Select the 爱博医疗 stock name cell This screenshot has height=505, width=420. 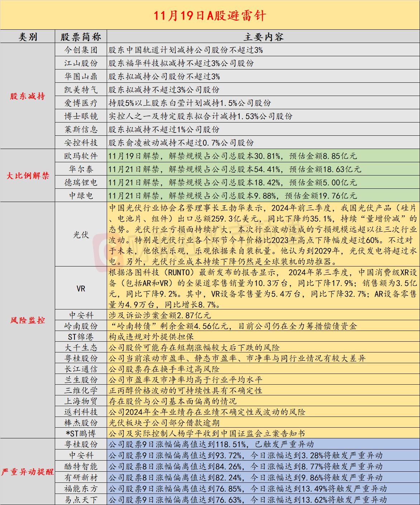[x=81, y=103]
